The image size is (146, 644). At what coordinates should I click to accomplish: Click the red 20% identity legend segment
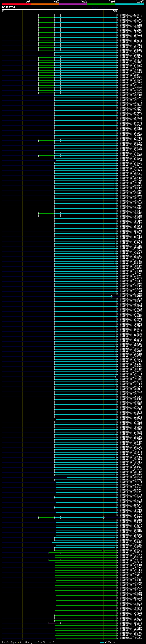point(16,4)
